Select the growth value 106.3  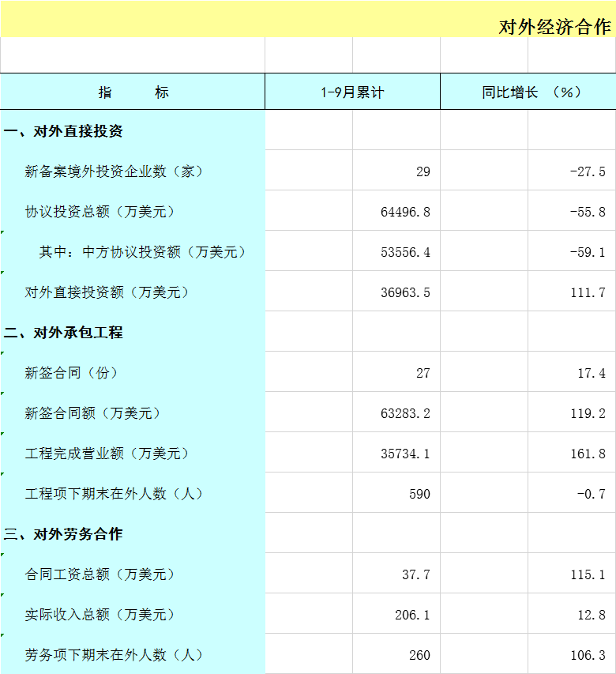click(x=587, y=655)
